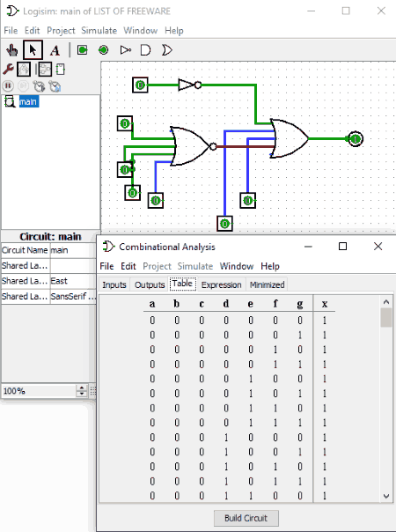Switch to the Minimized tab
The height and width of the screenshot is (532, 396).
tap(267, 284)
